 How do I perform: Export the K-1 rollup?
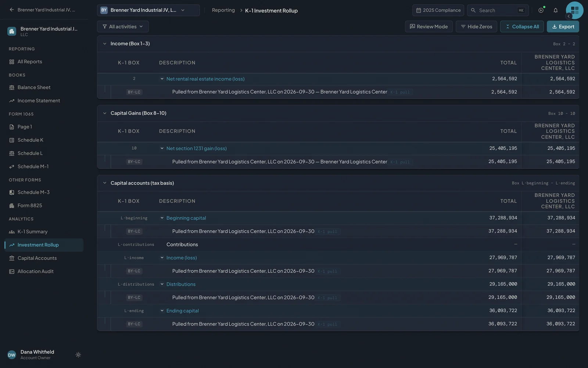(563, 26)
